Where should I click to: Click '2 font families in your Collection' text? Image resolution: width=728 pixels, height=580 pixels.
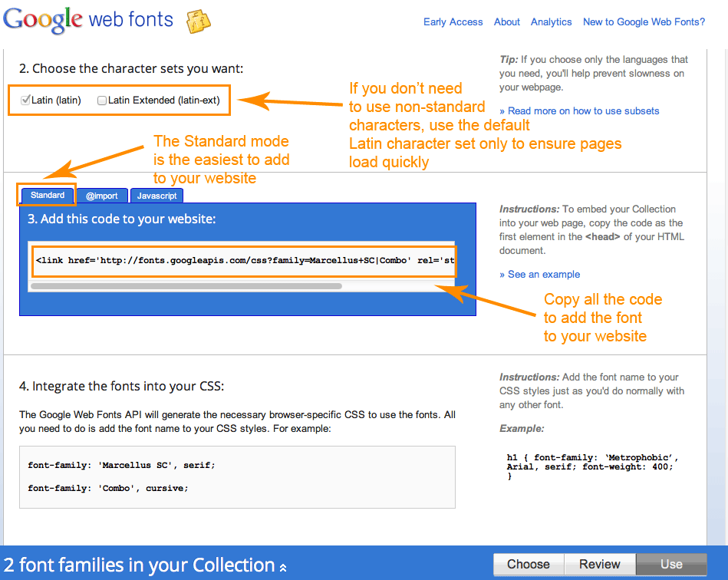[139, 565]
